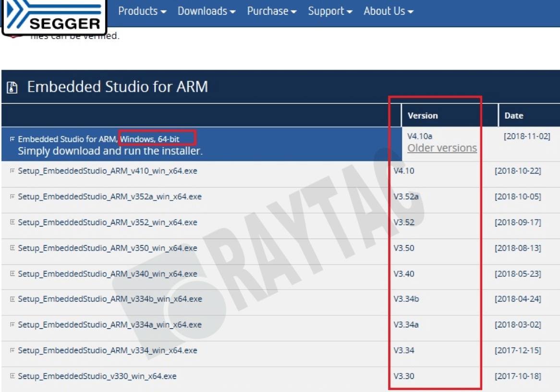Expand the v334b_win_x64.exe row icon

pyautogui.click(x=12, y=299)
